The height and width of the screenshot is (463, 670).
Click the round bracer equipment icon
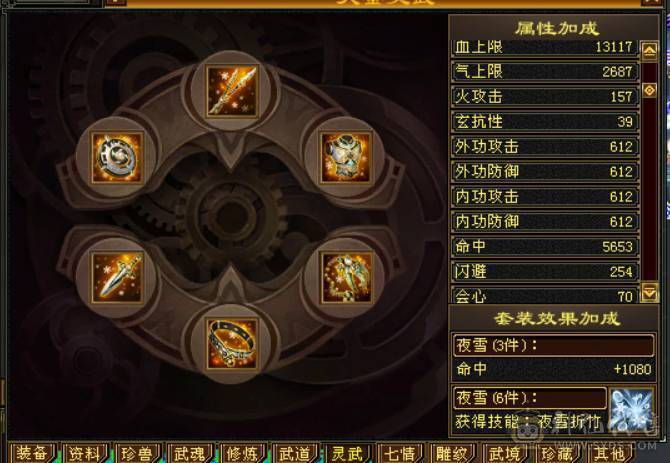(117, 158)
